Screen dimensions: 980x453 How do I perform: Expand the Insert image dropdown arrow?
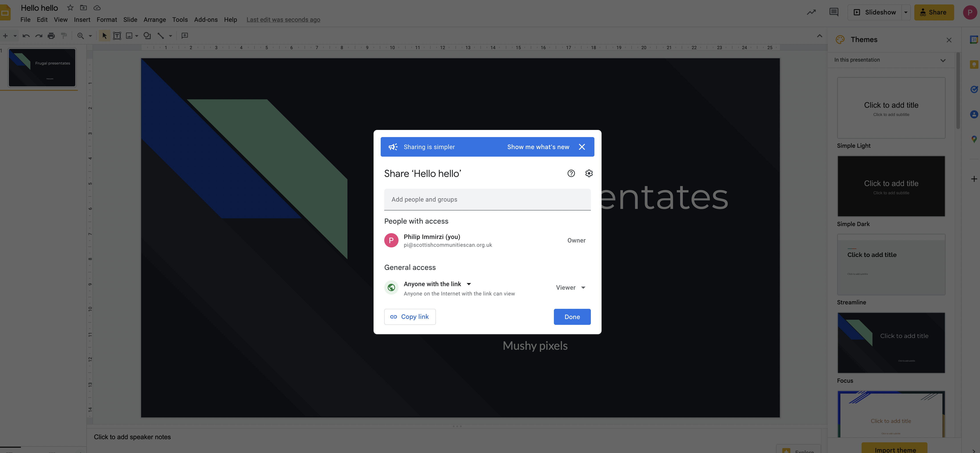(x=136, y=36)
